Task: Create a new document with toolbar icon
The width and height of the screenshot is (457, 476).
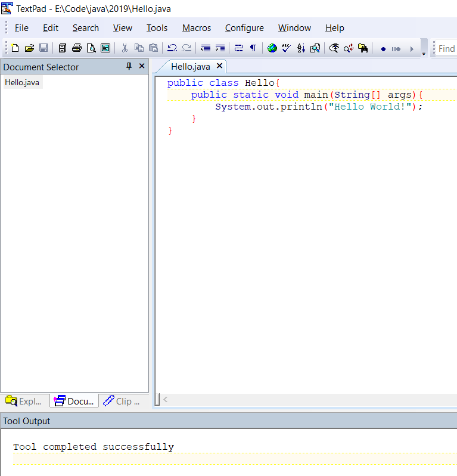Action: pos(14,48)
